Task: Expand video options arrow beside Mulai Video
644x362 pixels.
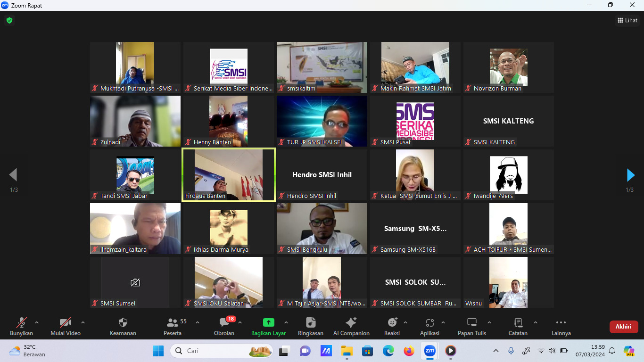Action: pyautogui.click(x=83, y=323)
